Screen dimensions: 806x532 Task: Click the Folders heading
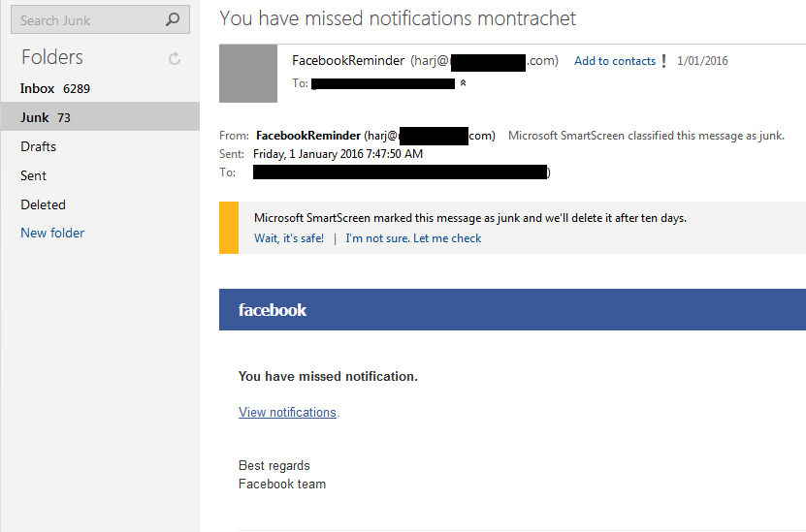(52, 57)
